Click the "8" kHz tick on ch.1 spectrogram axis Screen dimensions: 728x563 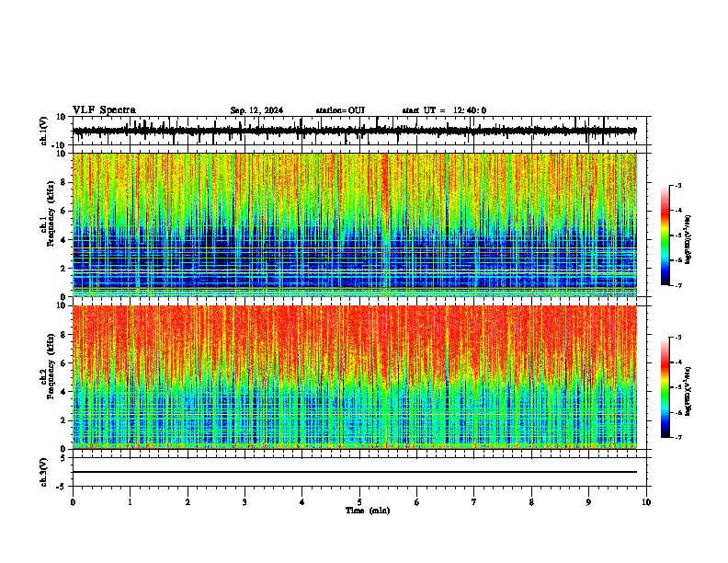click(64, 182)
